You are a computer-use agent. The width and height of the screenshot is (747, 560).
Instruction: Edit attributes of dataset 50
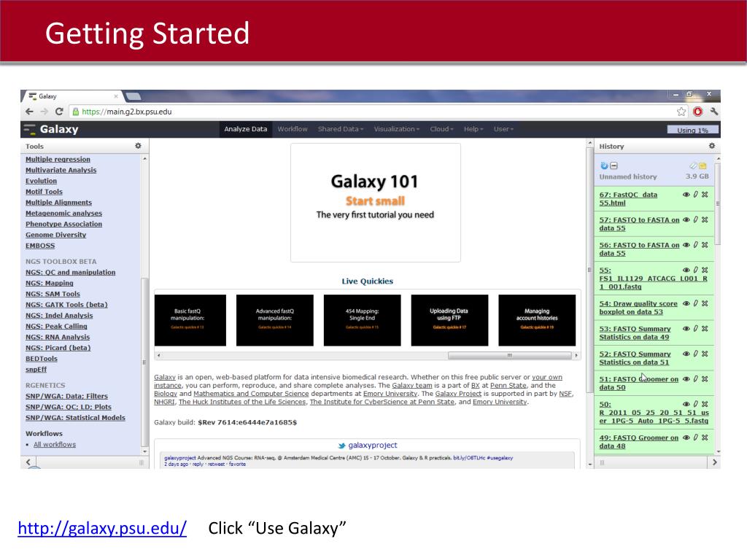[x=695, y=404]
